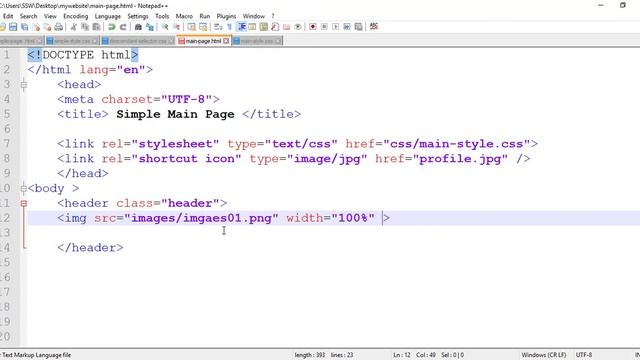This screenshot has width=640, height=360.
Task: Toggle the Indent Guide icon
Action: (x=242, y=27)
